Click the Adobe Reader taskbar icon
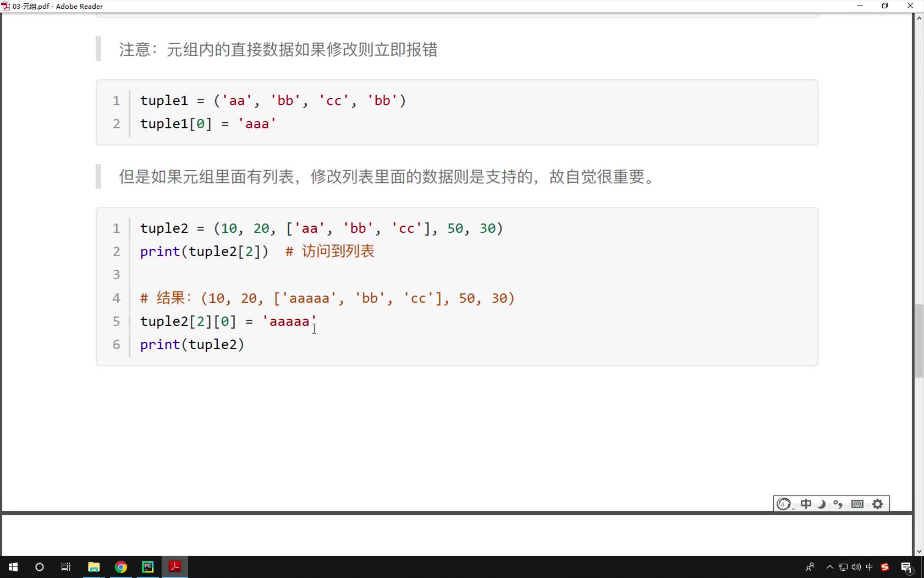Image resolution: width=924 pixels, height=578 pixels. (175, 567)
